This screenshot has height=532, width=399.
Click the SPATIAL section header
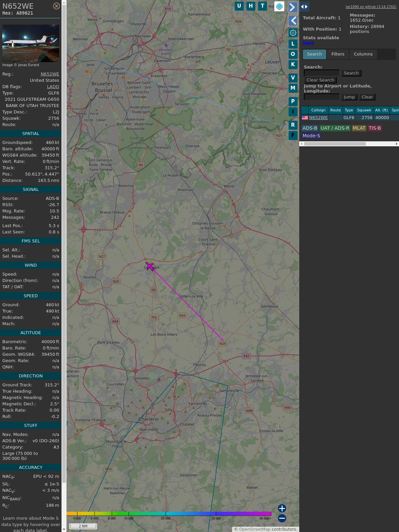(x=31, y=134)
